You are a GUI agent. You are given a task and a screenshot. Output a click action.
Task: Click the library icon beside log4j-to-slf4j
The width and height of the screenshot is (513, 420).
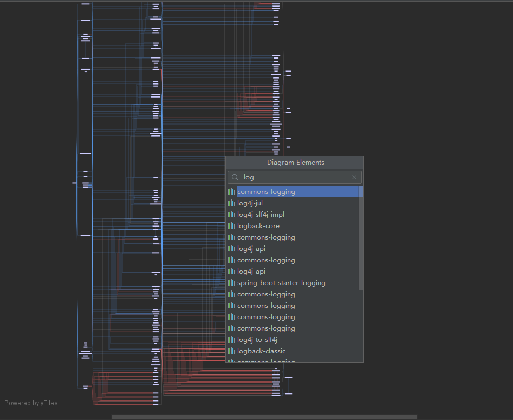[x=231, y=340]
